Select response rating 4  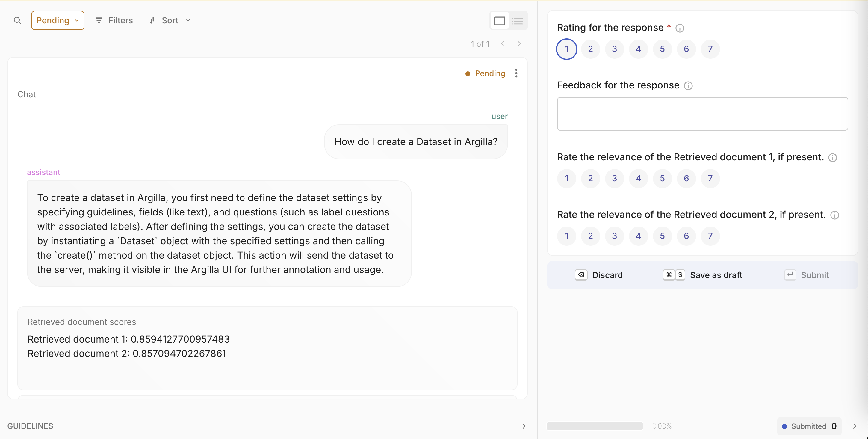tap(638, 49)
